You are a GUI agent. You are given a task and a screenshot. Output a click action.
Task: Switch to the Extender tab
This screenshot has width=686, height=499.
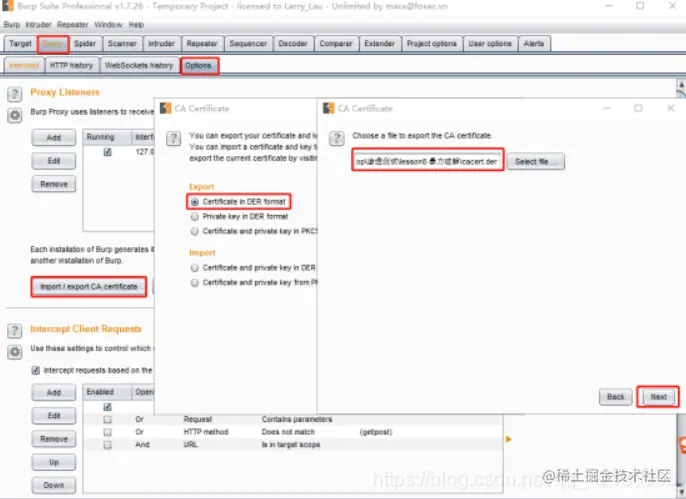point(379,44)
